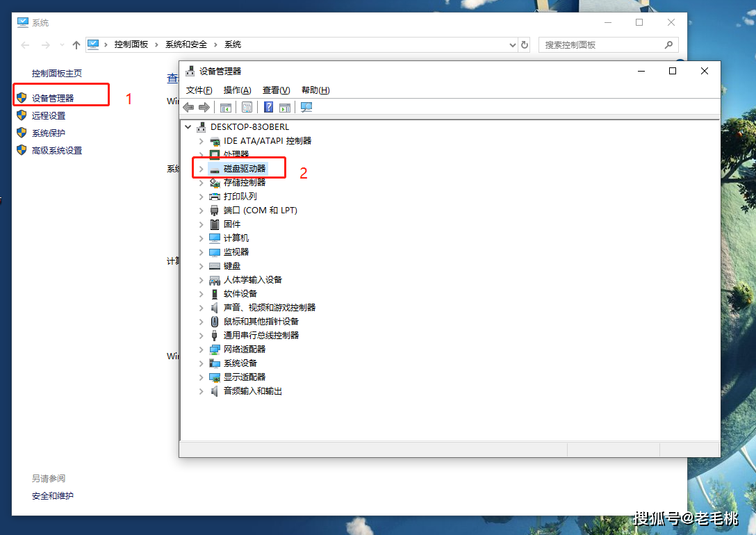Click the network adapter (网络适配器) icon

215,349
